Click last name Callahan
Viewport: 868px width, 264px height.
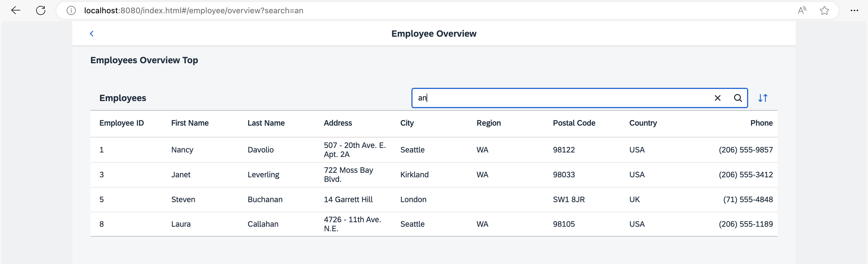pyautogui.click(x=263, y=224)
